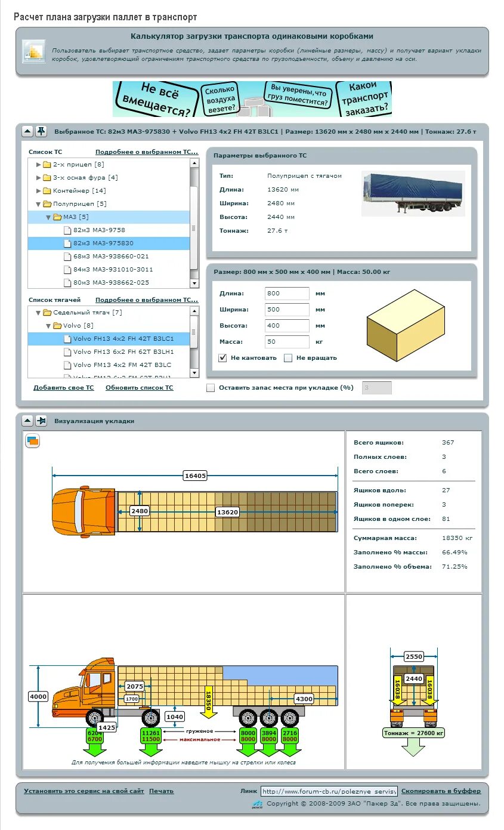Open Подробнее о выбранном ТС link above vehicle list
Image resolution: width=504 pixels, height=830 pixels.
pos(147,152)
